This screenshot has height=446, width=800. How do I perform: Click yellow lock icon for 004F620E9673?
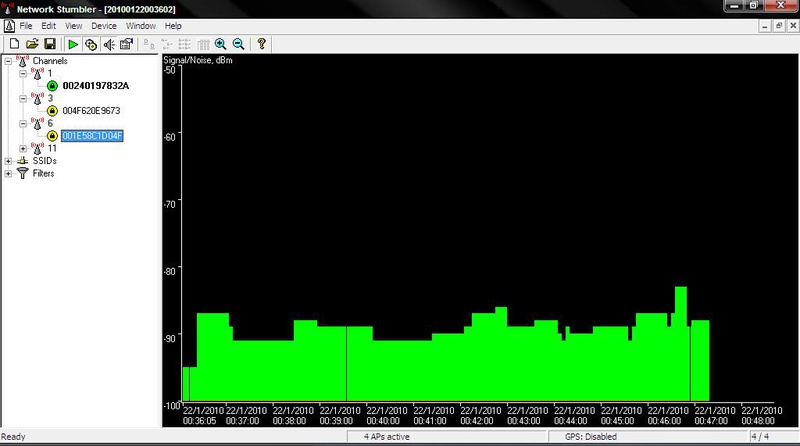tap(52, 111)
